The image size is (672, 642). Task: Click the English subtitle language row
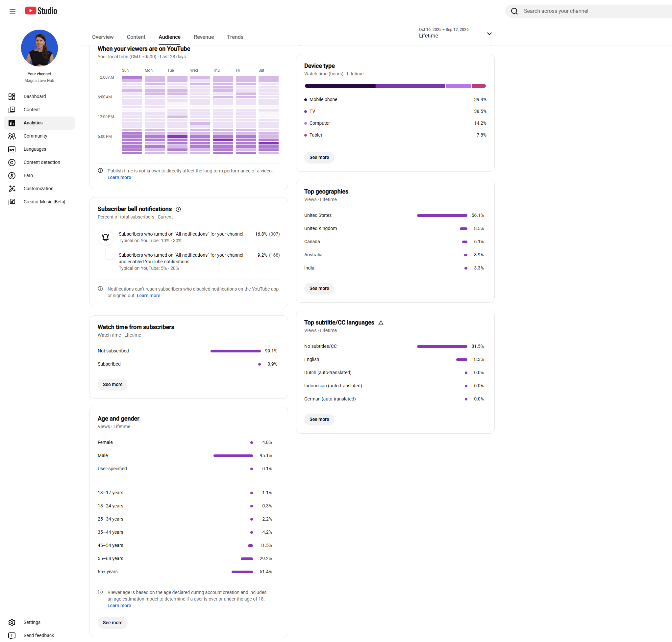[x=394, y=359]
